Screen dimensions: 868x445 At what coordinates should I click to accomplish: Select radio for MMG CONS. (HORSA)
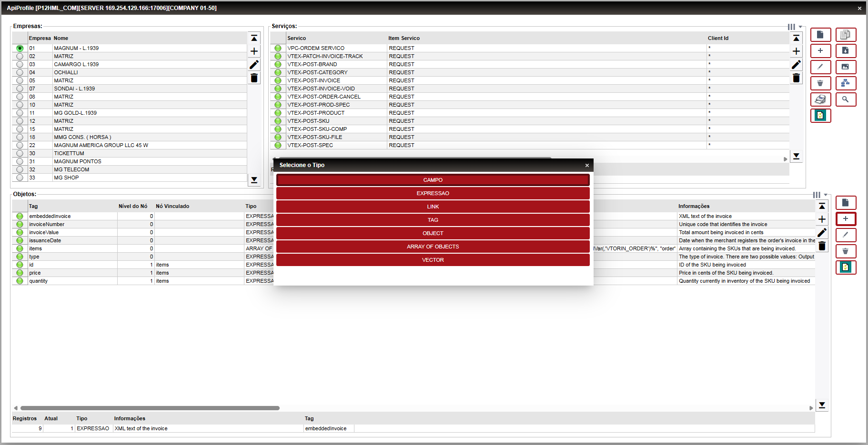point(20,137)
